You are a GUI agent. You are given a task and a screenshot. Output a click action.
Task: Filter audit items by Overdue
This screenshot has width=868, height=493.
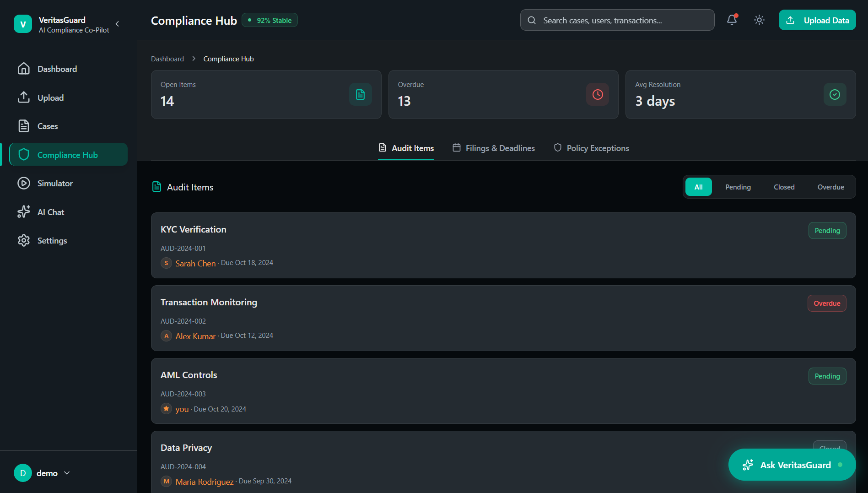tap(830, 187)
